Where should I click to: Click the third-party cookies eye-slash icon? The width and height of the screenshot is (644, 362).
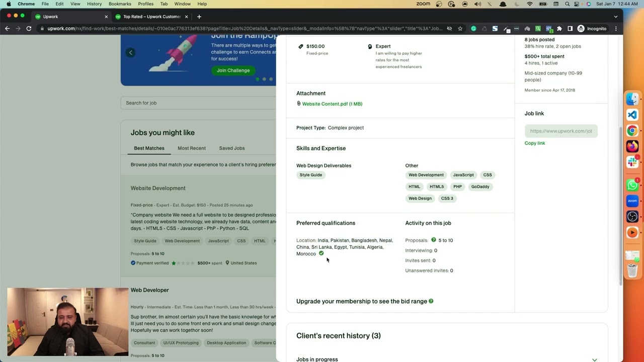(x=449, y=29)
